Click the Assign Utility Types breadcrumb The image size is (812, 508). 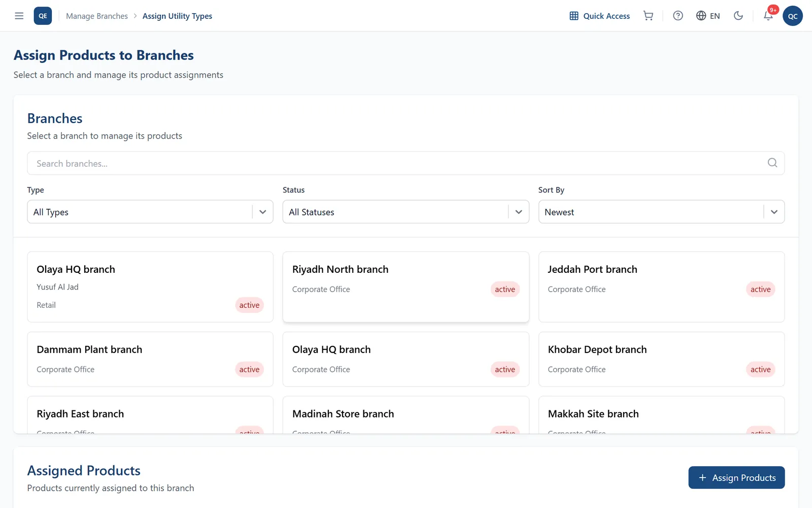click(x=177, y=16)
